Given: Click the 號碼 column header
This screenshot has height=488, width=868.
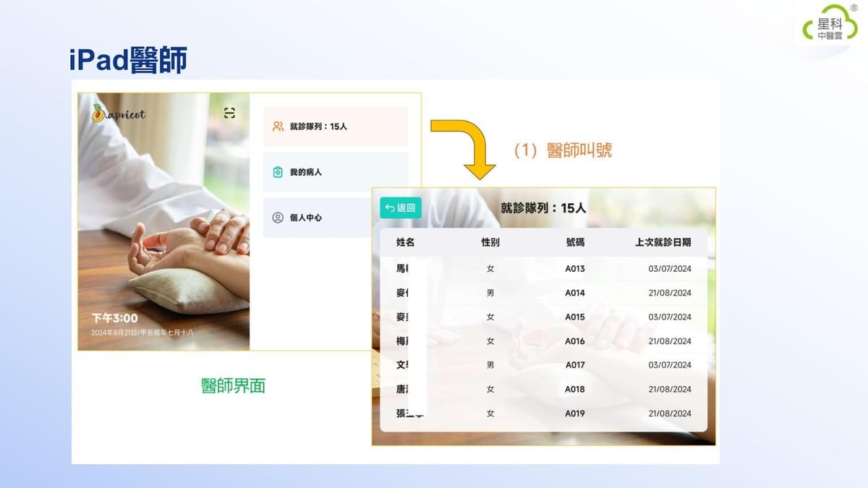Looking at the screenshot, I should tap(575, 242).
